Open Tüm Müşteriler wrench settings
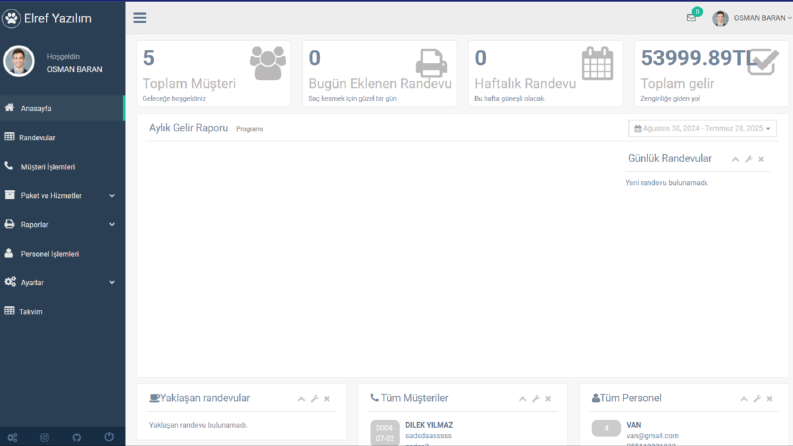Image resolution: width=793 pixels, height=446 pixels. tap(536, 399)
